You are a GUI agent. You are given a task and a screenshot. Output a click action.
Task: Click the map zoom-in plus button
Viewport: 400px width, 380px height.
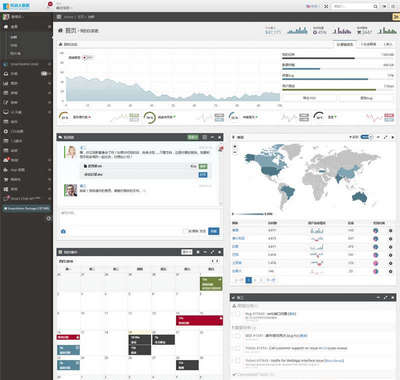click(235, 147)
